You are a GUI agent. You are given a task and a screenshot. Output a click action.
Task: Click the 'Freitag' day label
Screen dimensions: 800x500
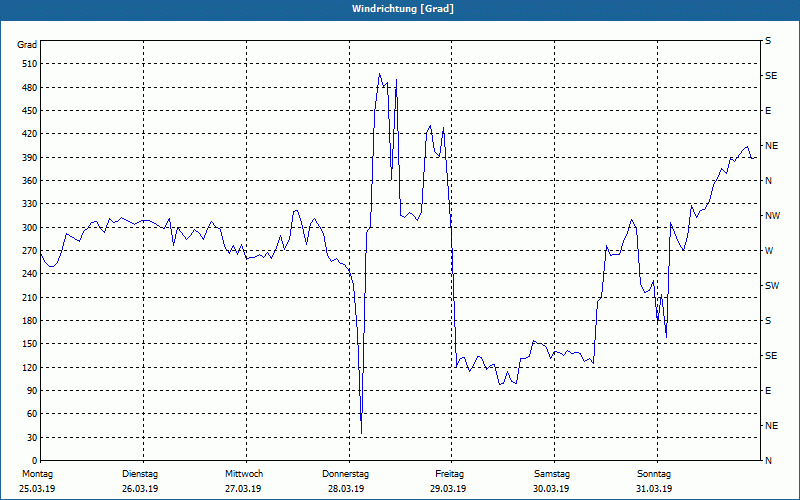coord(449,474)
